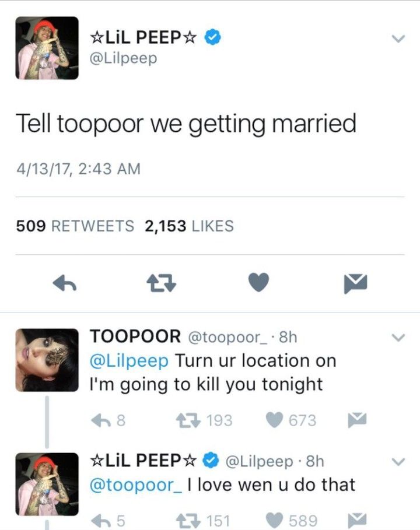Viewport: 420px width, 530px height.
Task: Share TOOPOOR's reply via message envelope
Action: (357, 420)
